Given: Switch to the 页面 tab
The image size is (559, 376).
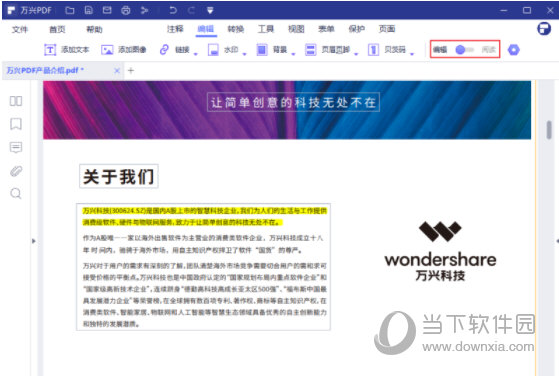Looking at the screenshot, I should coord(387,29).
